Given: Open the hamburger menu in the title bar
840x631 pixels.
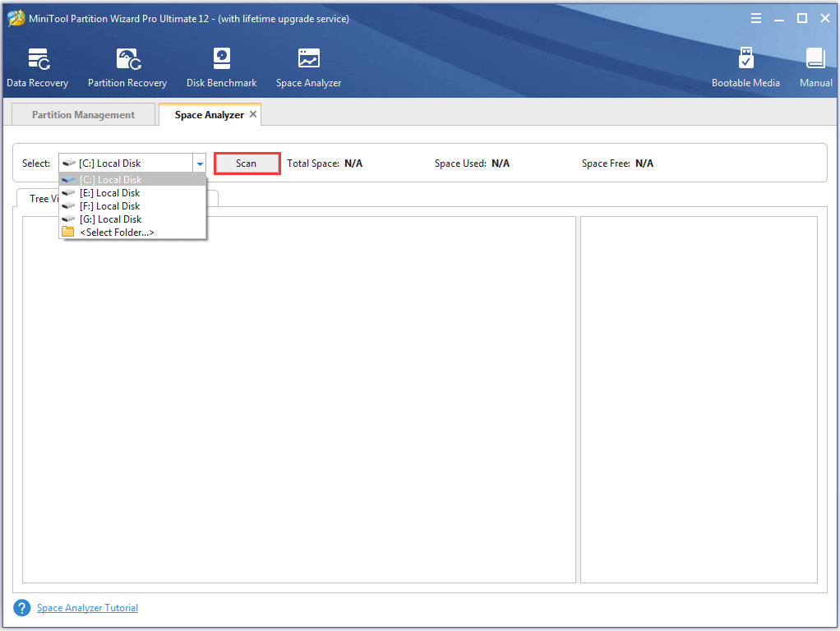Looking at the screenshot, I should pos(755,17).
